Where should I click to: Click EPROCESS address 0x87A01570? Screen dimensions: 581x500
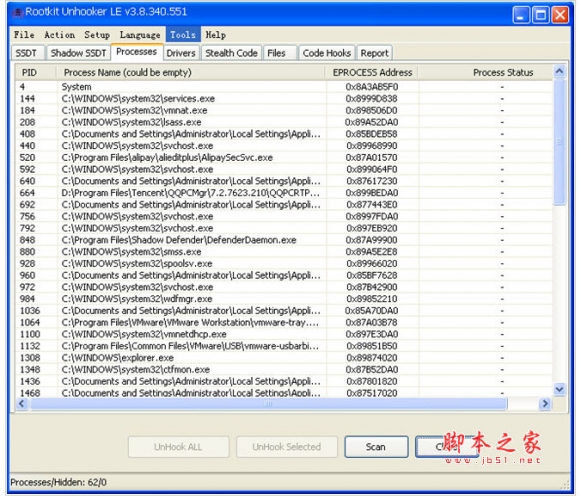coord(372,158)
